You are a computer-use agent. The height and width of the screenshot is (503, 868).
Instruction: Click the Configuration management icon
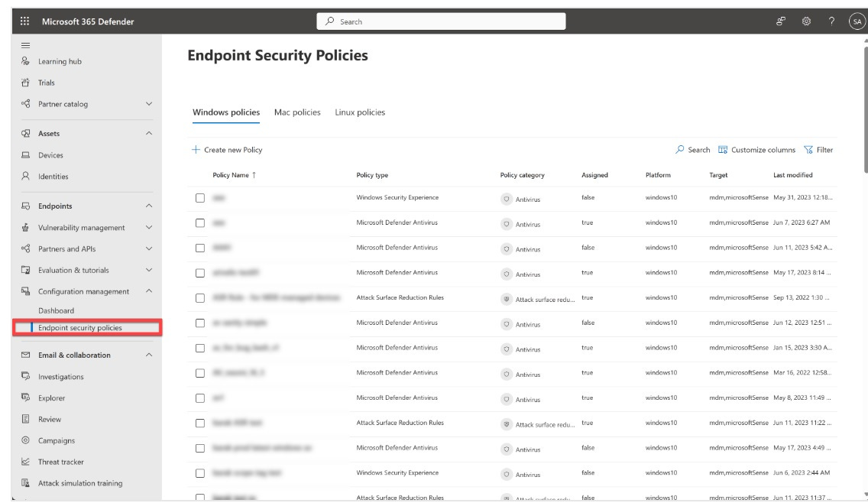coord(25,290)
